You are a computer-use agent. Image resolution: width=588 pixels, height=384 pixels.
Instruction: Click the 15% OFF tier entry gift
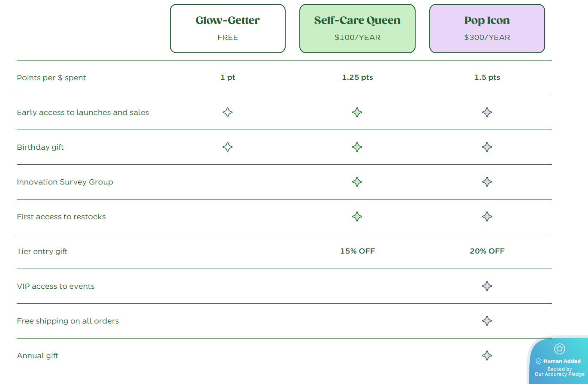coord(357,251)
